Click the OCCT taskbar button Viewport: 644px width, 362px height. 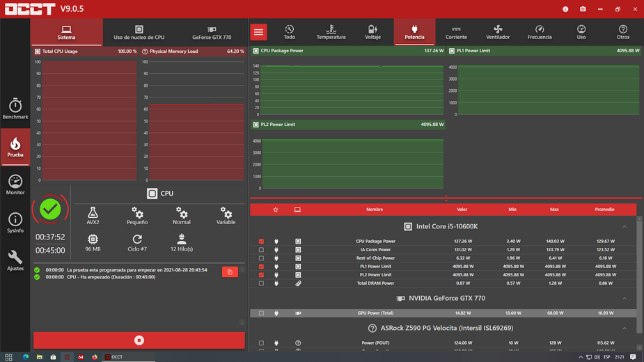click(129, 357)
